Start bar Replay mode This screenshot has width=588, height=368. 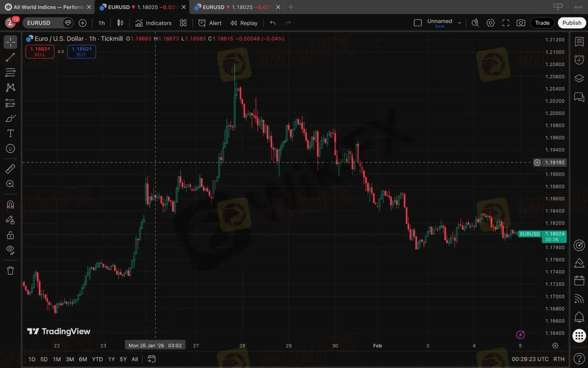(x=244, y=23)
